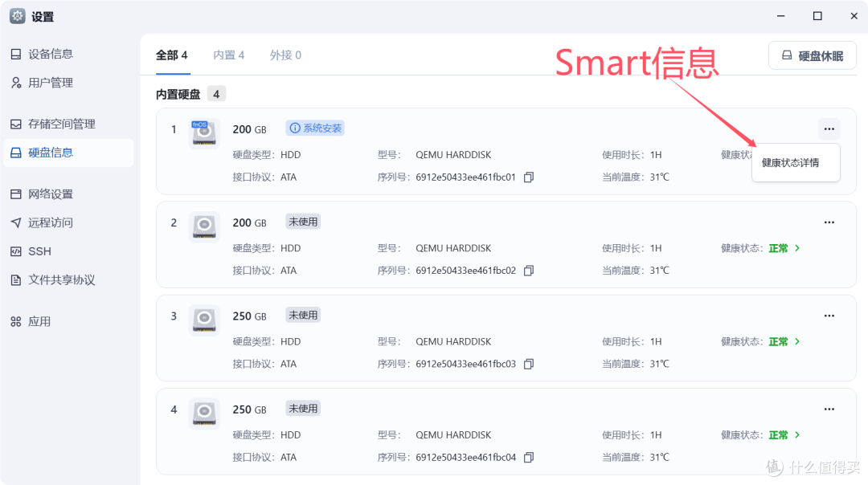Click the 硬盘休眠 button
The height and width of the screenshot is (485, 868).
tap(812, 55)
